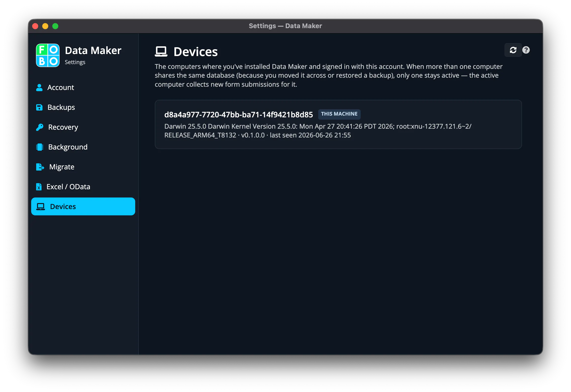Click the Darwin kernel version details text
This screenshot has width=571, height=392.
tap(318, 131)
